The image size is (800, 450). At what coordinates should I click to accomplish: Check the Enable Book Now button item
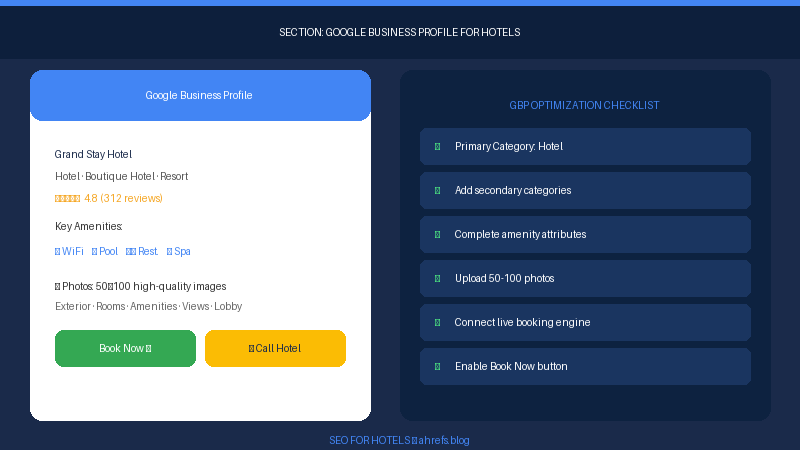pos(585,366)
